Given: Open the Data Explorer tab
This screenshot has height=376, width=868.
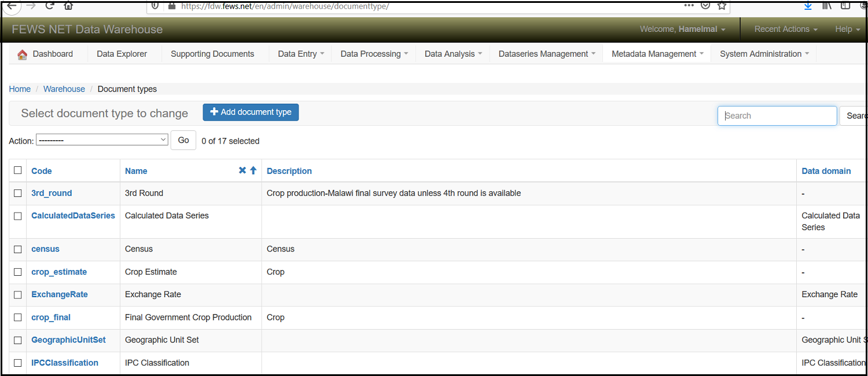Looking at the screenshot, I should pos(122,54).
